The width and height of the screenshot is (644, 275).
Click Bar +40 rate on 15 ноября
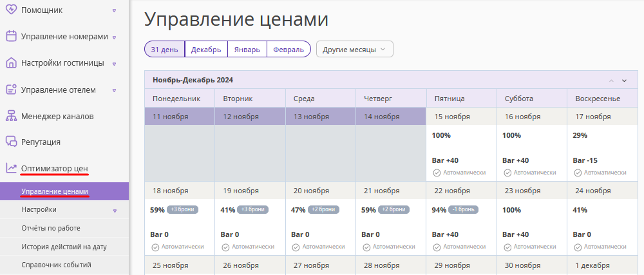point(446,160)
